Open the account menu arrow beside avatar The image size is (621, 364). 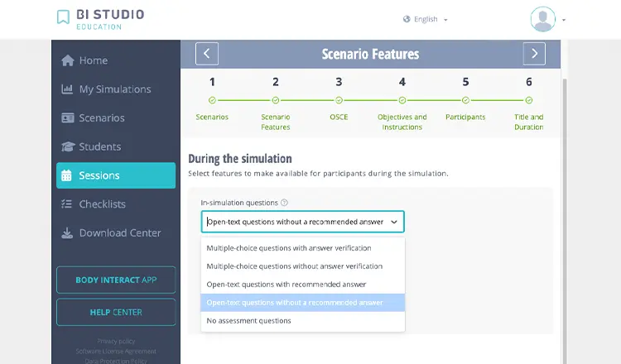pyautogui.click(x=564, y=20)
